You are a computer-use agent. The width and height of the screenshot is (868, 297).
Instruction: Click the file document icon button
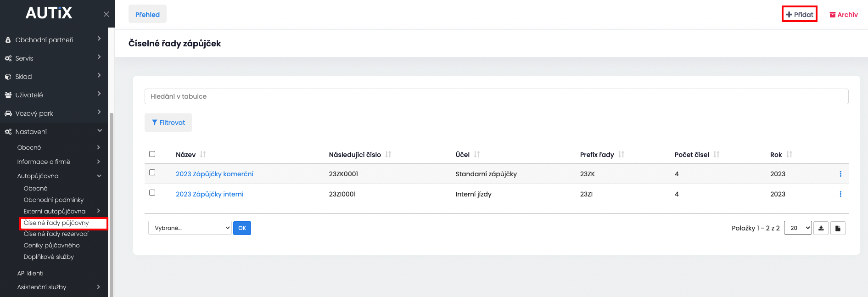pos(838,228)
